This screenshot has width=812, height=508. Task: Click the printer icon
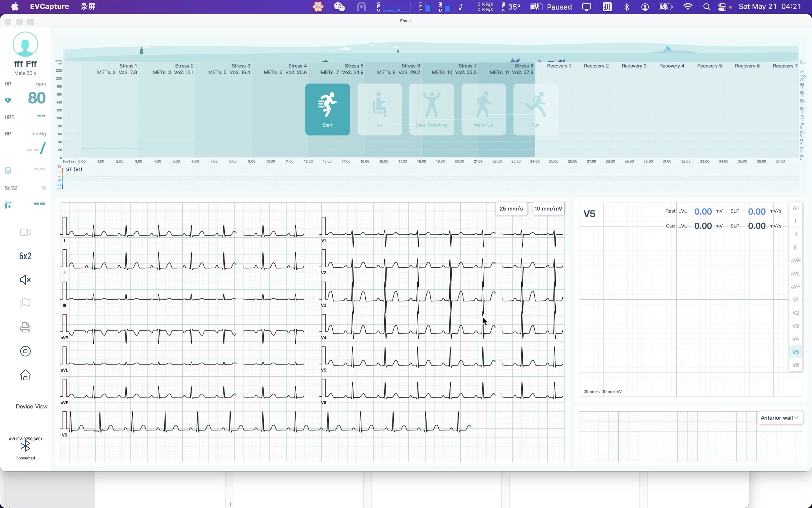(x=25, y=327)
